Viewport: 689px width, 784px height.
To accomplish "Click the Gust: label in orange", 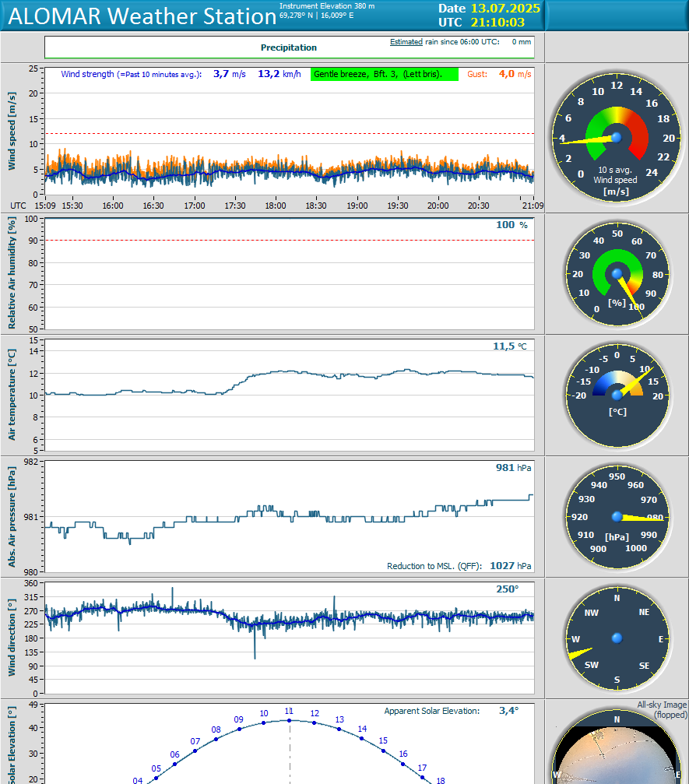I will pos(477,74).
